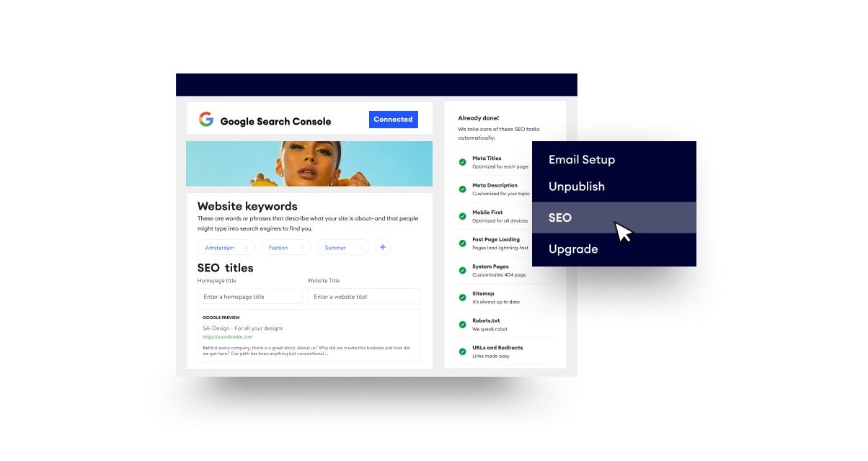This screenshot has width=868, height=461.
Task: Add a new keyword with plus button
Action: pyautogui.click(x=383, y=247)
